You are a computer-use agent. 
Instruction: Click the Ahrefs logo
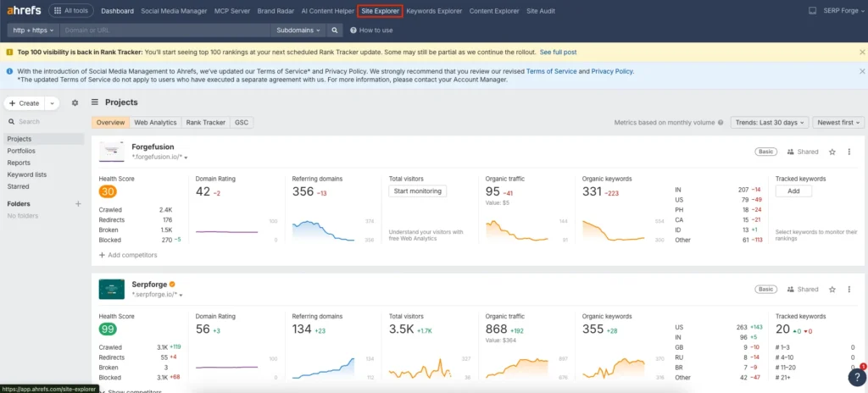[24, 10]
